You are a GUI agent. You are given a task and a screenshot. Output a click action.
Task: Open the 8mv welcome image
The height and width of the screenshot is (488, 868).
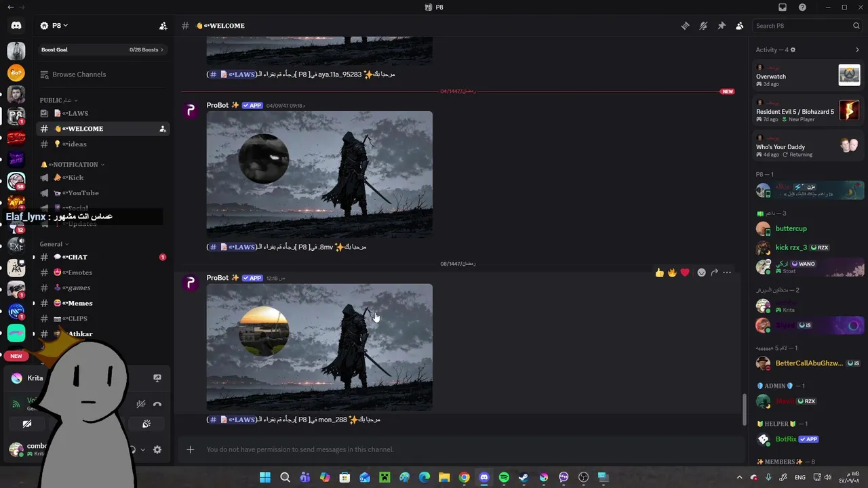[319, 174]
